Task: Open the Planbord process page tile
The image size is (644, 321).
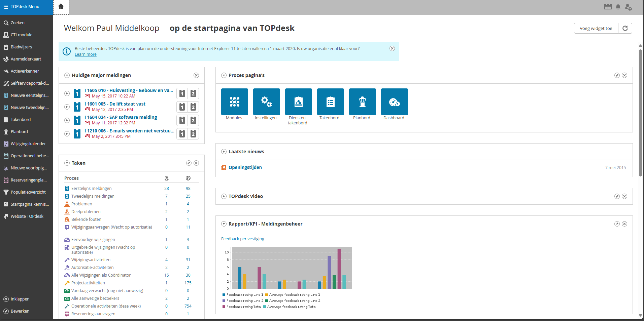Action: click(x=362, y=102)
